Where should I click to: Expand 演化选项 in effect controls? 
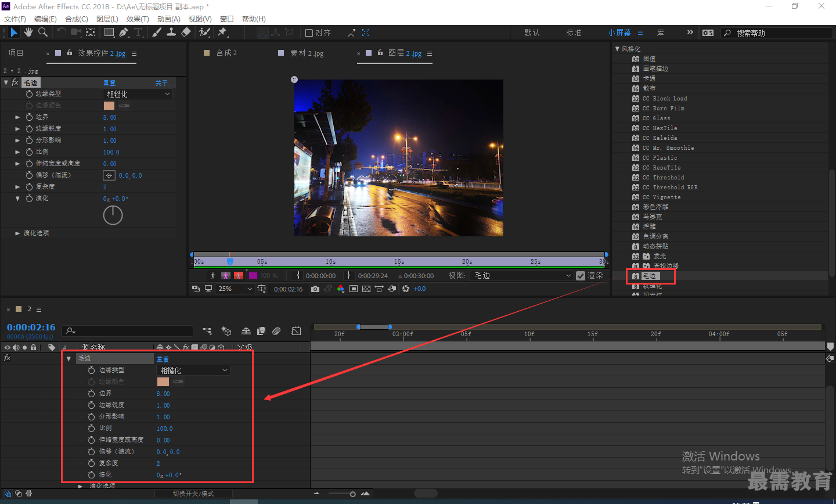click(x=17, y=233)
